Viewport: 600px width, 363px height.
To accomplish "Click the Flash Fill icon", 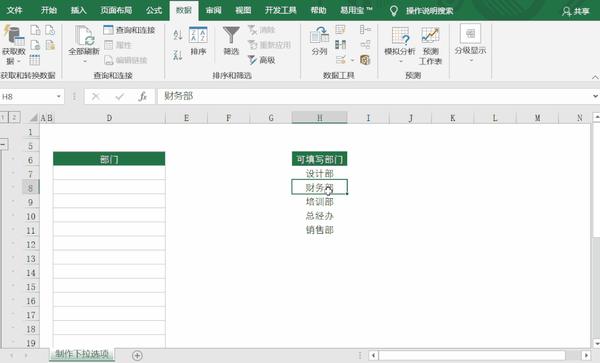I will coord(340,29).
